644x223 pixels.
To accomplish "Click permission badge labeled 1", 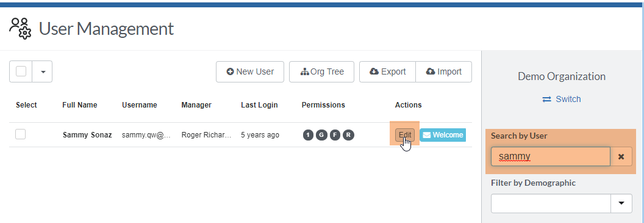I will pos(308,135).
